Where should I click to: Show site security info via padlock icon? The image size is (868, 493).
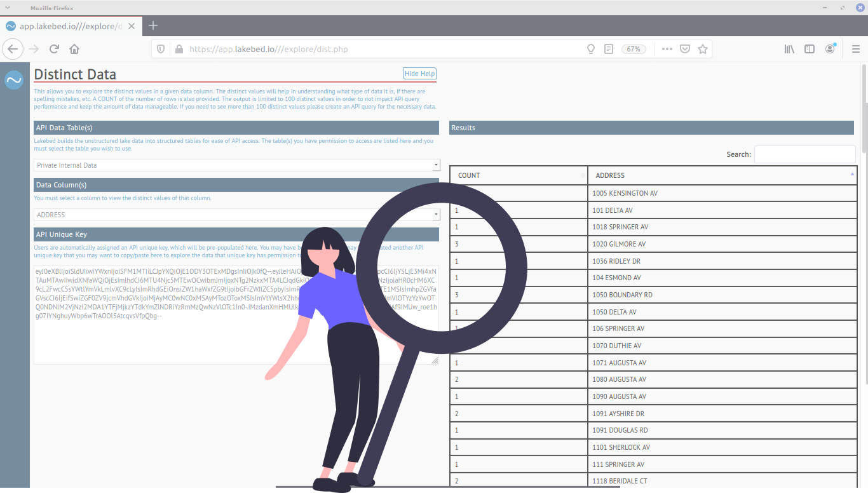point(179,49)
